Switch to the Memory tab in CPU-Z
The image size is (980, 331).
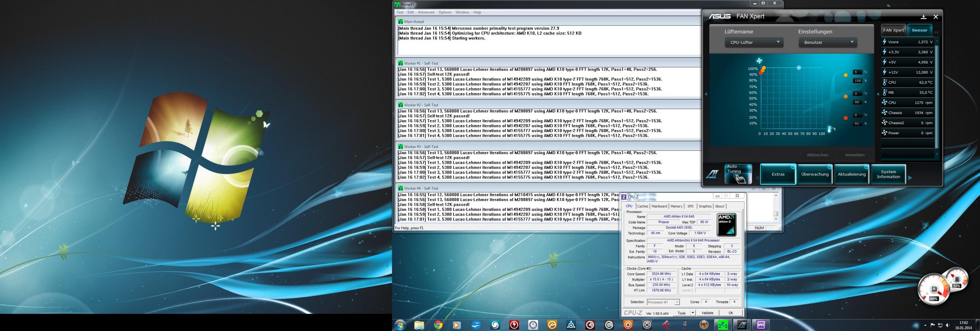[677, 206]
